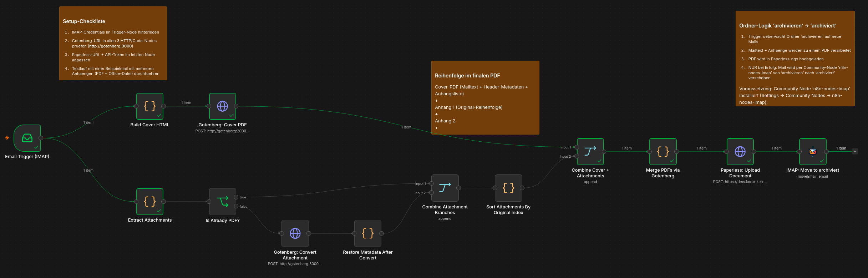Image resolution: width=868 pixels, height=278 pixels.
Task: Click the Email Trigger (IMAP) label
Action: click(27, 157)
